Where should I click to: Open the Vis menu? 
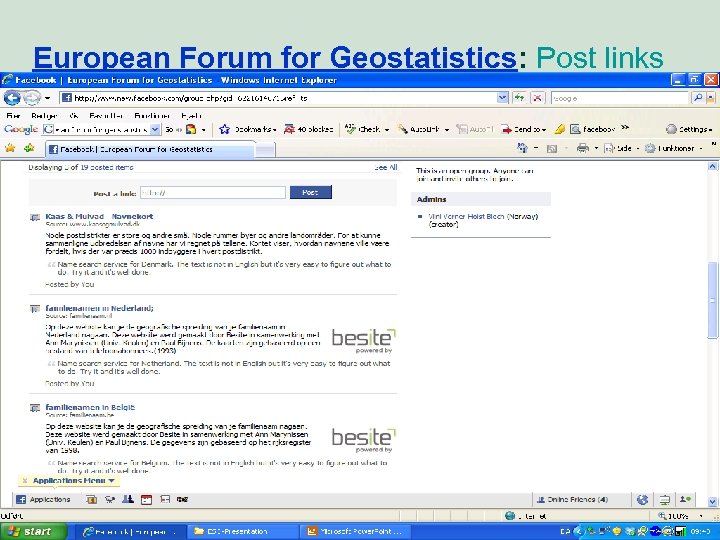pyautogui.click(x=73, y=116)
